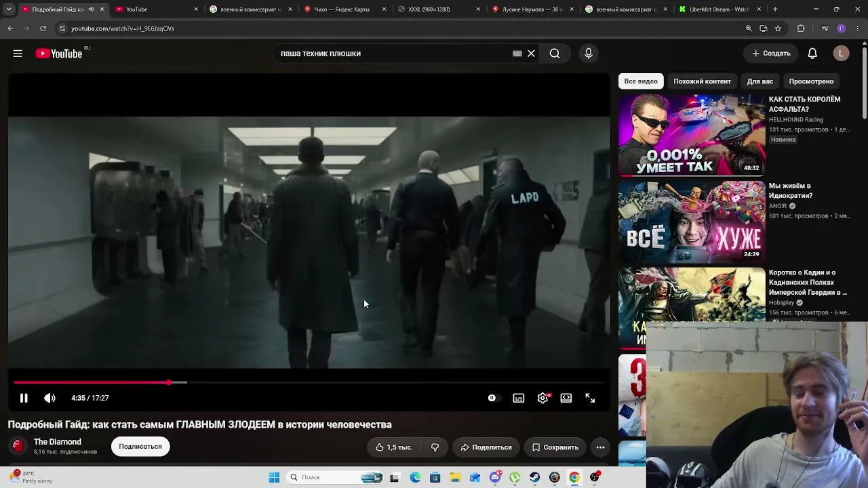Toggle subtitles in the player
Viewport: 868px width, 488px height.
pos(519,398)
